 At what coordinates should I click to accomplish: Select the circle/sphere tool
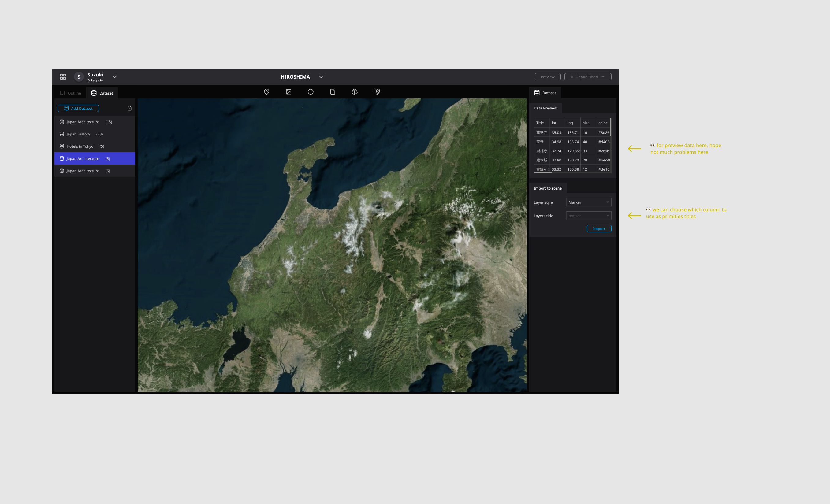click(x=311, y=91)
